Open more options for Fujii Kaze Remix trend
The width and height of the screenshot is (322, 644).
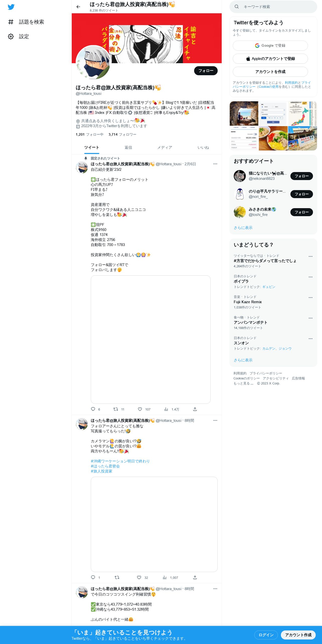point(310,297)
